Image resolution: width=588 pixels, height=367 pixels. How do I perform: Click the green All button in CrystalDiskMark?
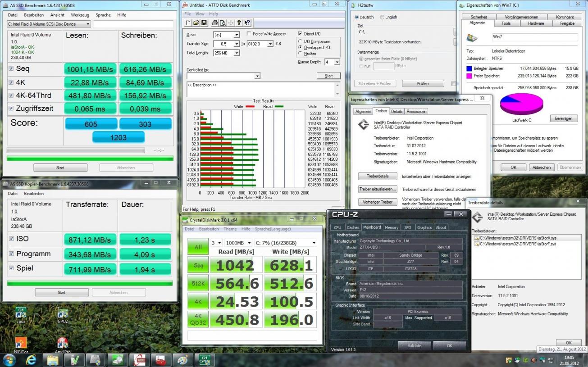[x=198, y=247]
